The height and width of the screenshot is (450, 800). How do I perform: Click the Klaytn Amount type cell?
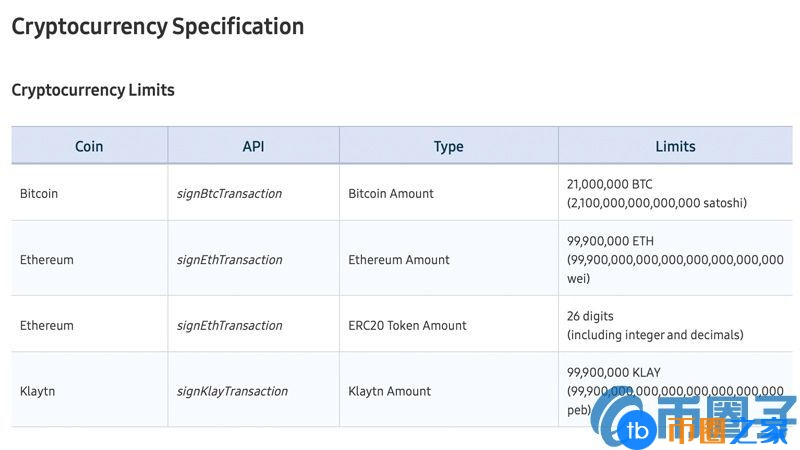coord(390,391)
